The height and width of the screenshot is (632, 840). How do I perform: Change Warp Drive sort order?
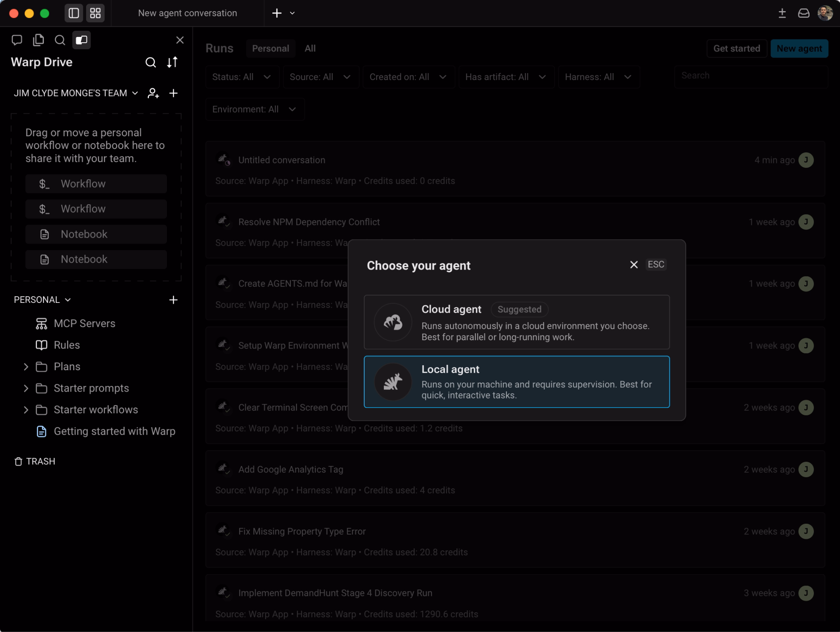pos(172,62)
